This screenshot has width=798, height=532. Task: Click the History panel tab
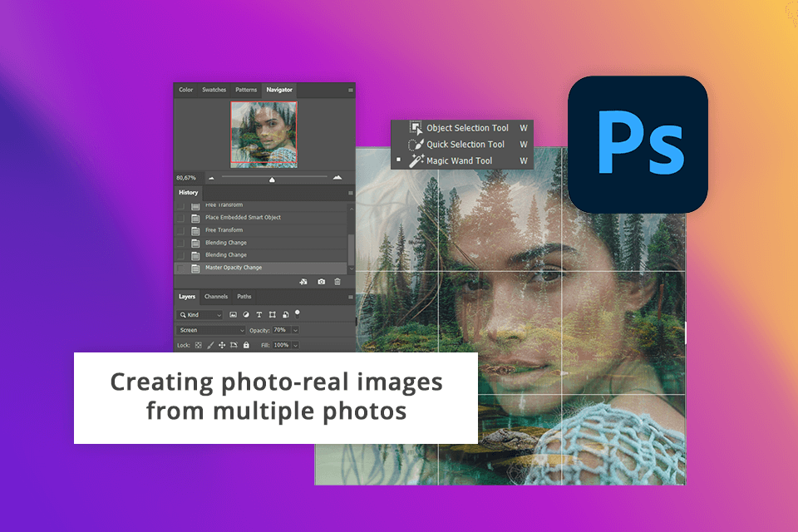189,193
